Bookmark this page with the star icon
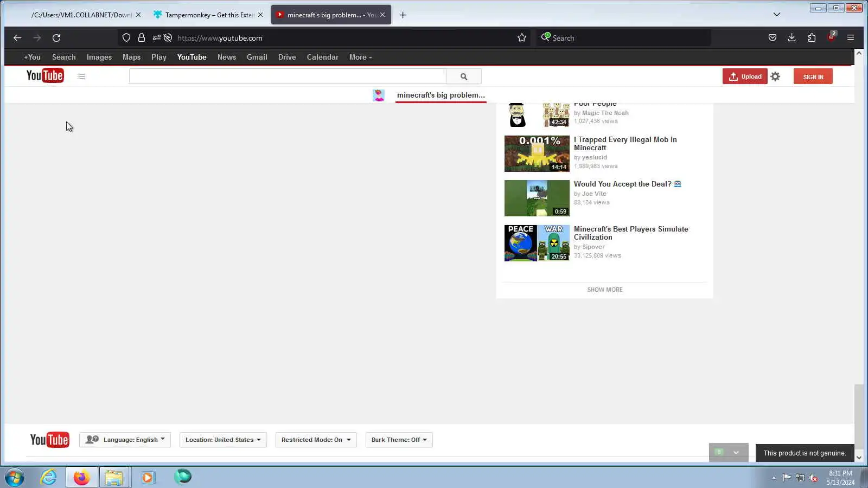Screen dimensions: 868x488 pos(522,38)
